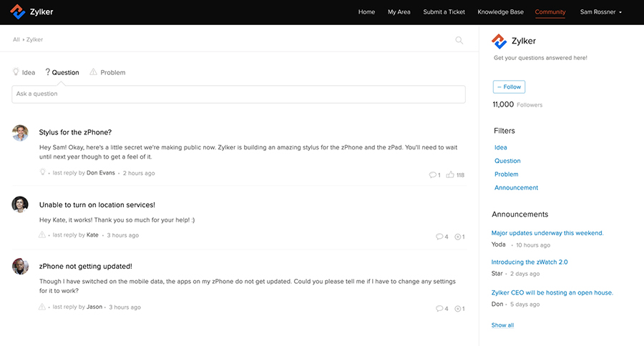Open author avatar of Stylus post
644x346 pixels.
tap(20, 133)
